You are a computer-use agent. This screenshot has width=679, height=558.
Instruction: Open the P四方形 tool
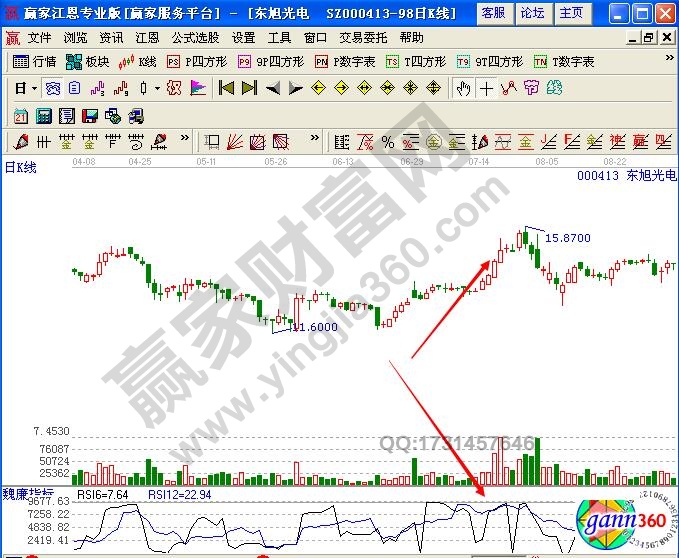(x=196, y=62)
